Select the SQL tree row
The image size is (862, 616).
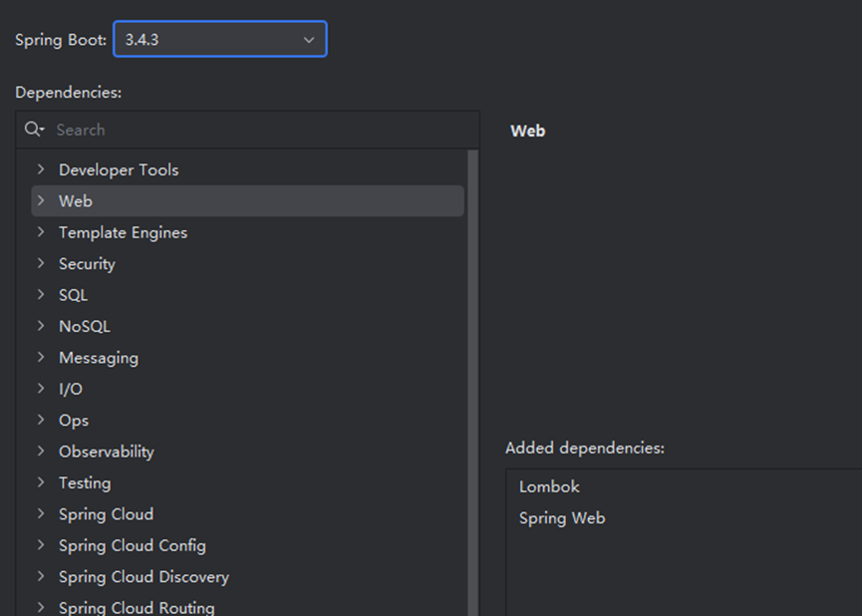247,295
